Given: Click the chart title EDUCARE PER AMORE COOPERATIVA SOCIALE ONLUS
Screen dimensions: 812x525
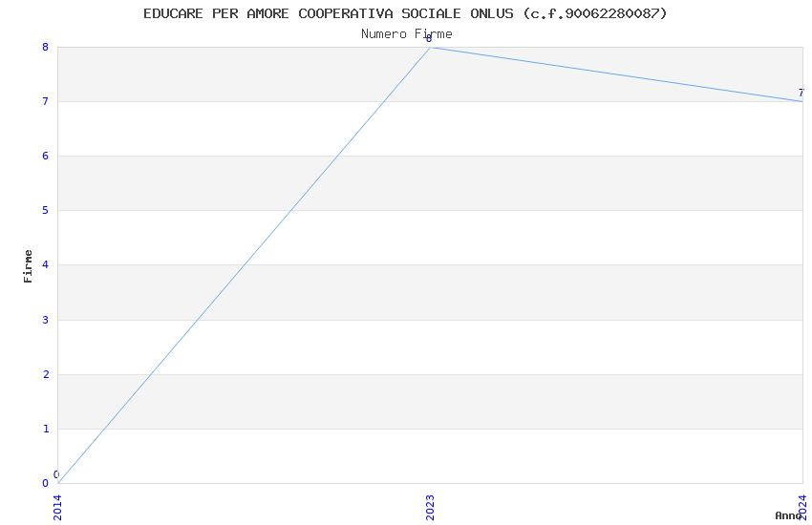Looking at the screenshot, I should 405,13.
